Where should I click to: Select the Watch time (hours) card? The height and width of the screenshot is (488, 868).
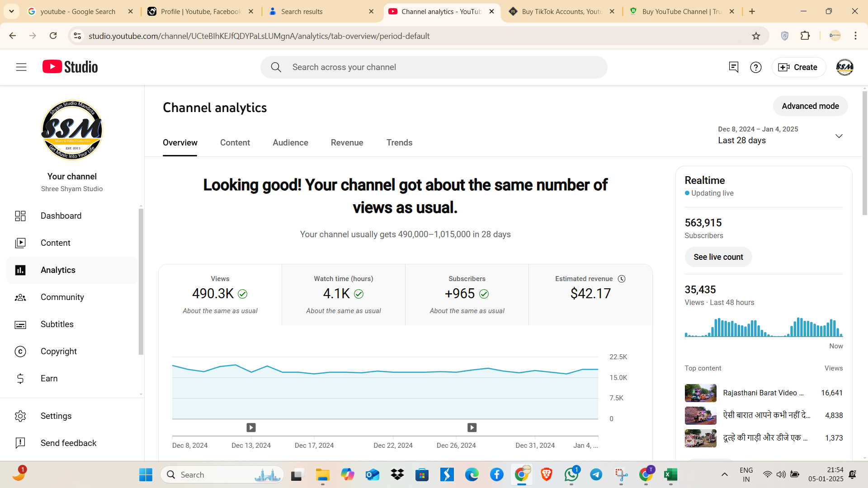coord(344,295)
